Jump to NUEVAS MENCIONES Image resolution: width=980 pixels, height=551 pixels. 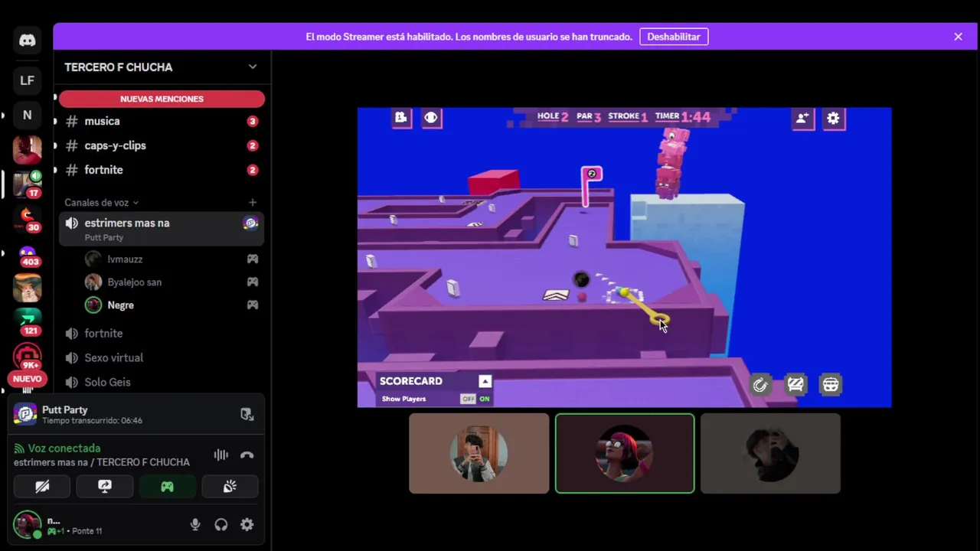click(162, 99)
